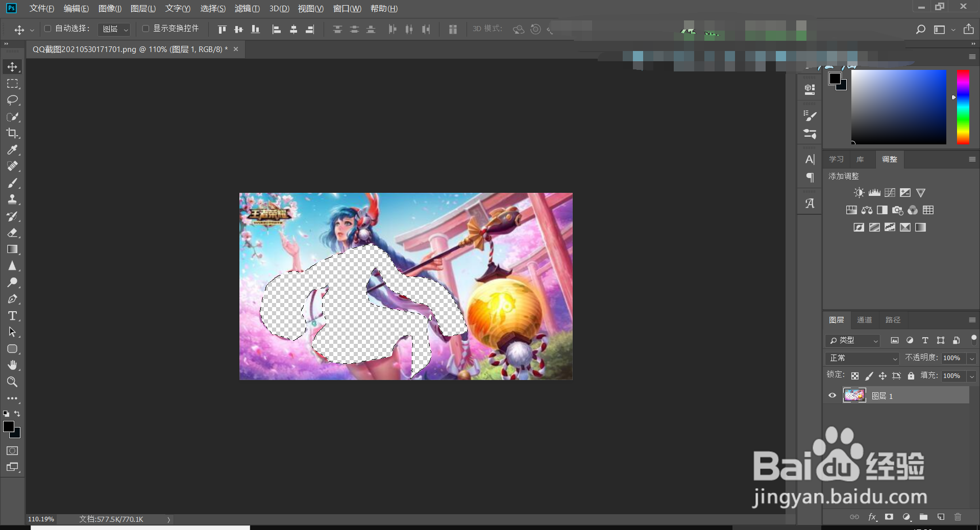Expand the 不透明度 opacity slider arrow
This screenshot has height=530, width=980.
pyautogui.click(x=972, y=358)
